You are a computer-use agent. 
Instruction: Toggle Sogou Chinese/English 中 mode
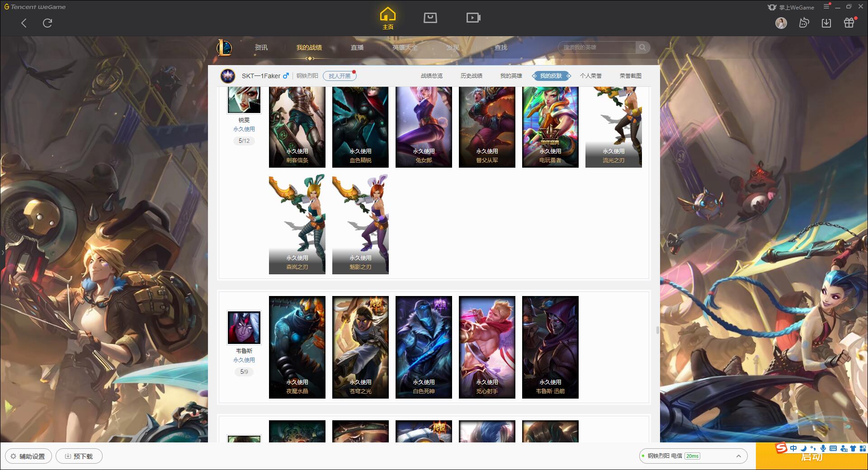point(793,448)
